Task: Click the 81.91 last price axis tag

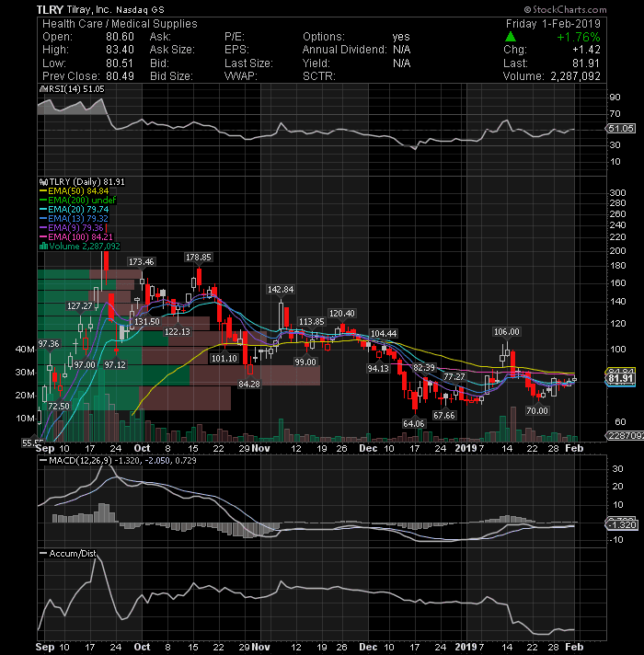Action: point(620,378)
